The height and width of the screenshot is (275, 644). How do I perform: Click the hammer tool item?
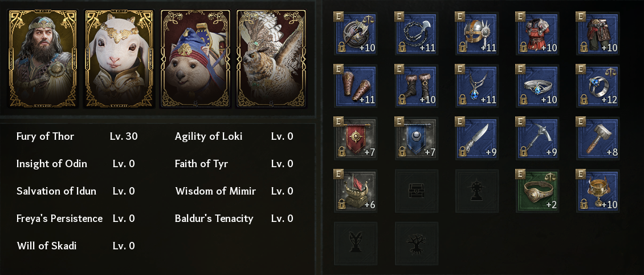click(x=598, y=138)
